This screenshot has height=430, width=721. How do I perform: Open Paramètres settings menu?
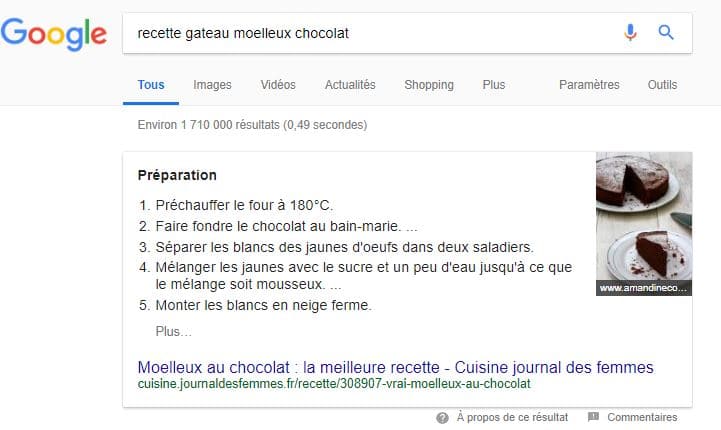pos(589,85)
